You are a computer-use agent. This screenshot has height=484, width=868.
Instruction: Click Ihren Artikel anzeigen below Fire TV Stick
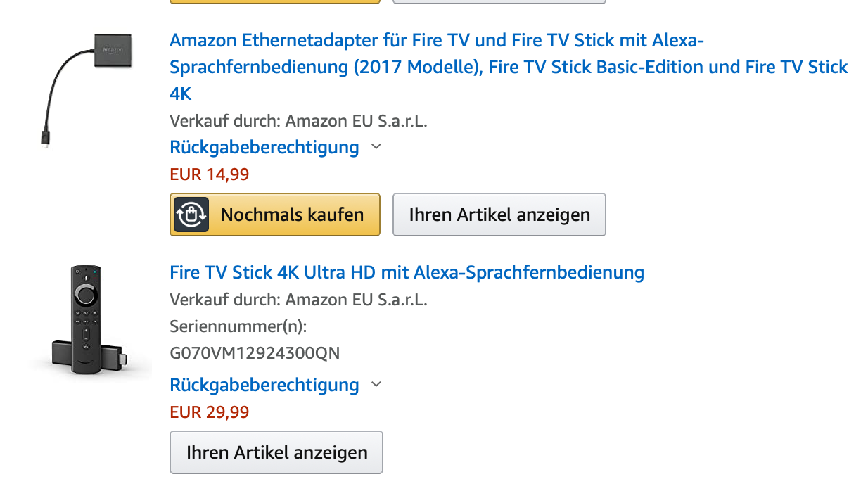[x=276, y=452]
